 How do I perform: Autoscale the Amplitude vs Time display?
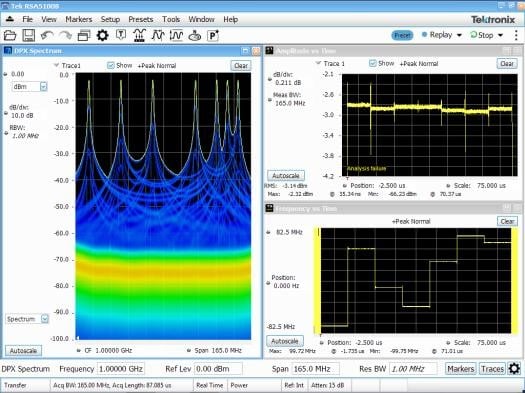point(286,176)
